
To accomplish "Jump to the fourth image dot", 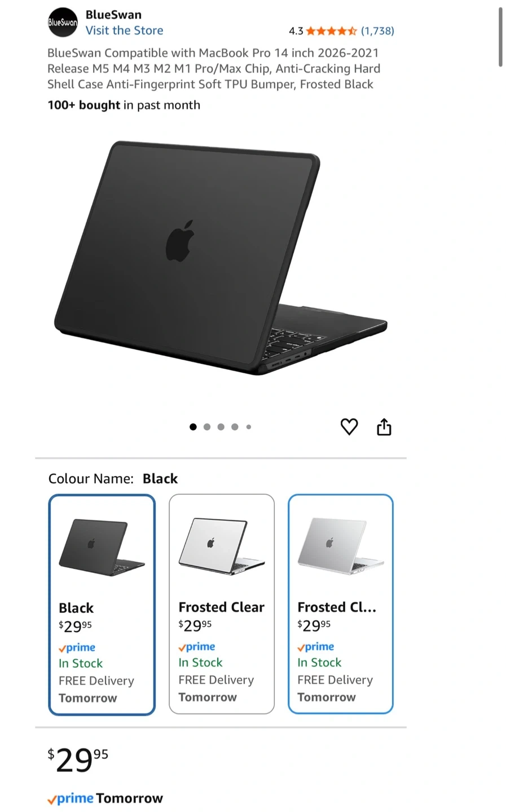I will [235, 427].
